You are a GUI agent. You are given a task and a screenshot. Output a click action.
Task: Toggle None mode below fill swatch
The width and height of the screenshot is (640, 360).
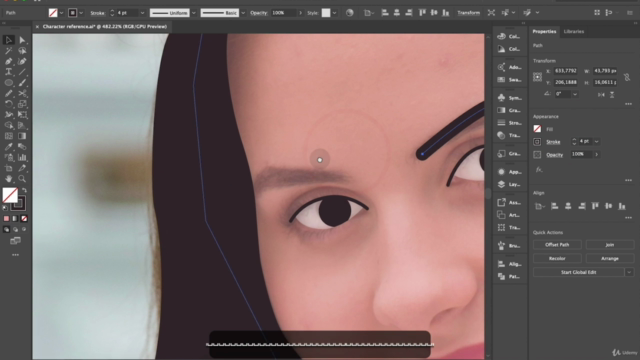(x=24, y=218)
